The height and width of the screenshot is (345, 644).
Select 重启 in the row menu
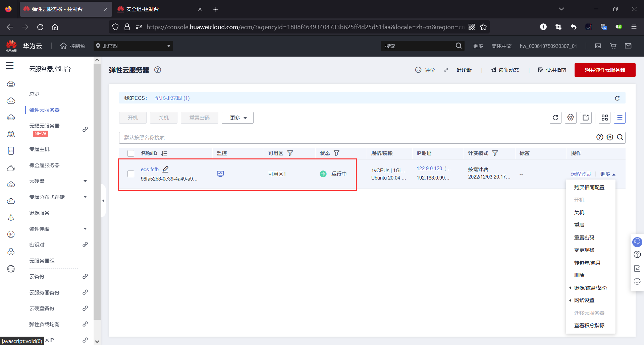[579, 225]
